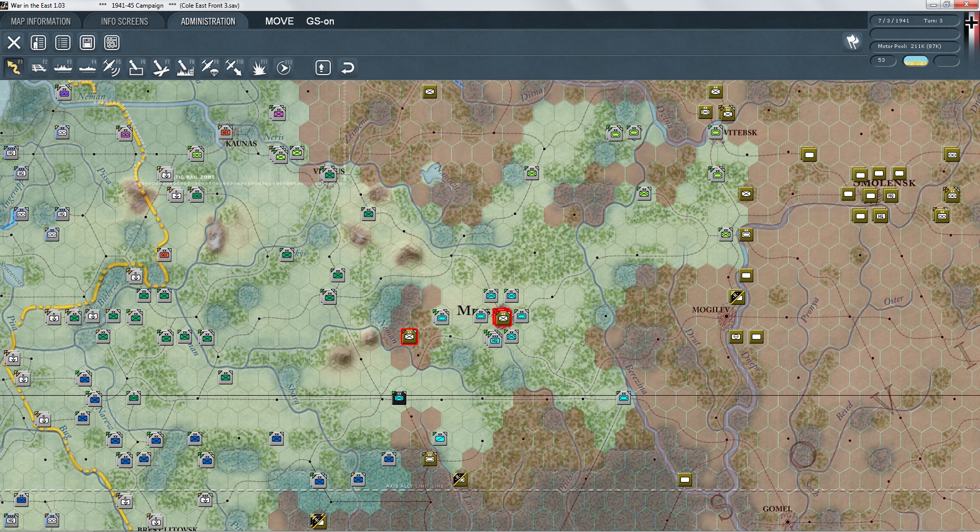Open the MAP INFORMATION tab
980x532 pixels.
point(41,21)
